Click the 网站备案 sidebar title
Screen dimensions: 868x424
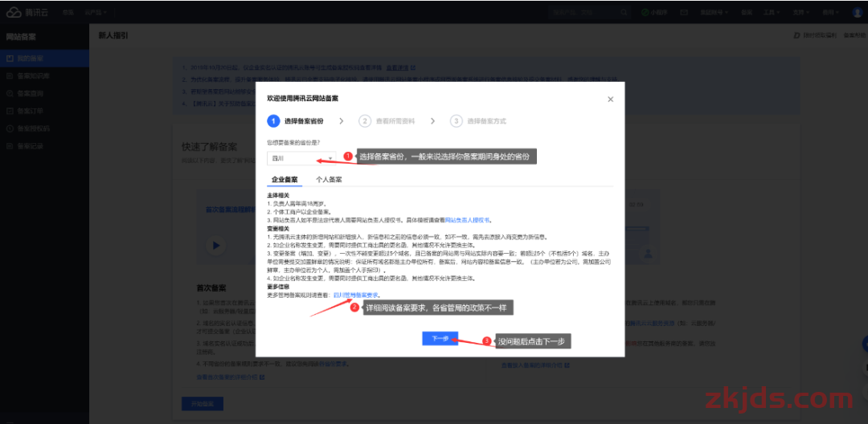[21, 37]
